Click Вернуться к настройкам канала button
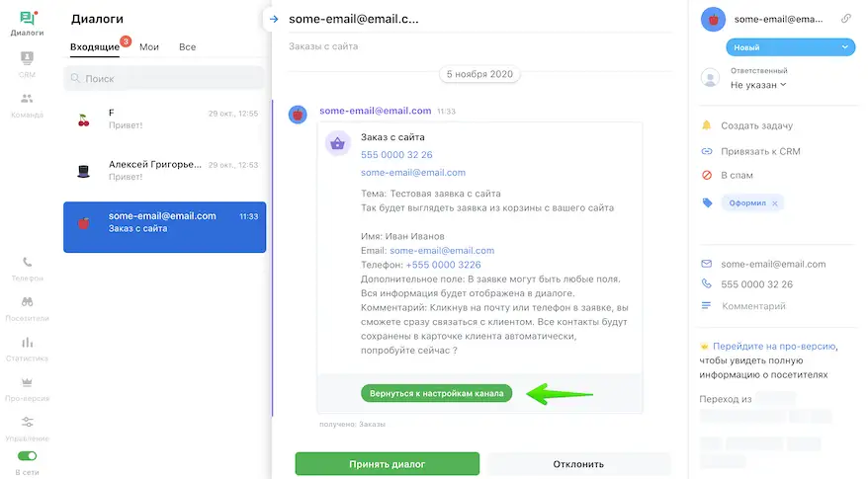Viewport: 868px width, 479px height. [x=436, y=393]
